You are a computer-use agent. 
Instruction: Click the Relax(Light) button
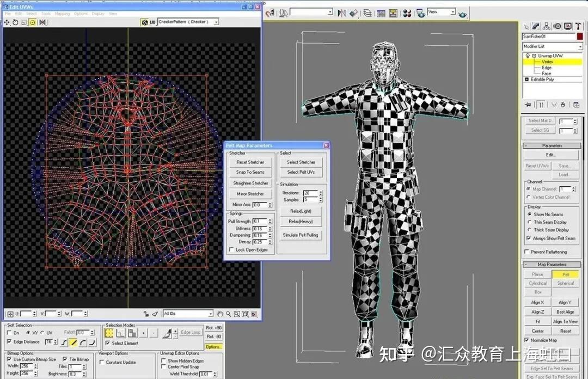(301, 211)
